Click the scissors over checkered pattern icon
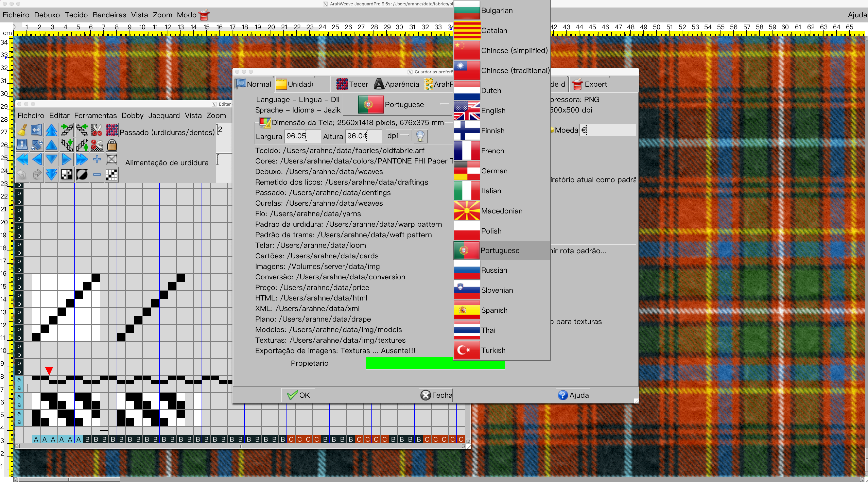Image resolution: width=868 pixels, height=482 pixels. click(x=97, y=130)
